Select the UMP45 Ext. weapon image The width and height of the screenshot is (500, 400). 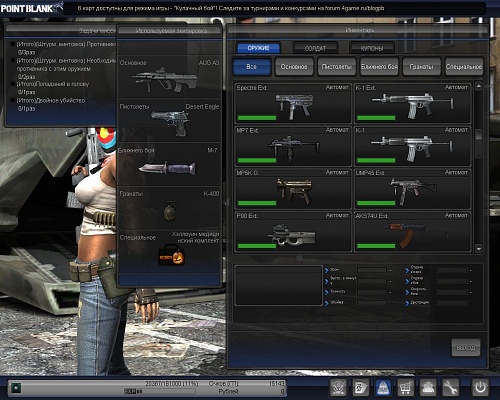[x=413, y=191]
